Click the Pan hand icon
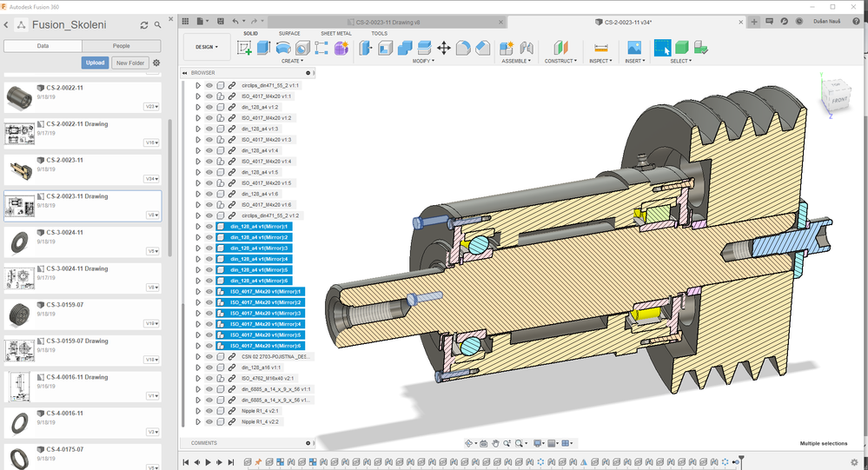 tap(495, 443)
